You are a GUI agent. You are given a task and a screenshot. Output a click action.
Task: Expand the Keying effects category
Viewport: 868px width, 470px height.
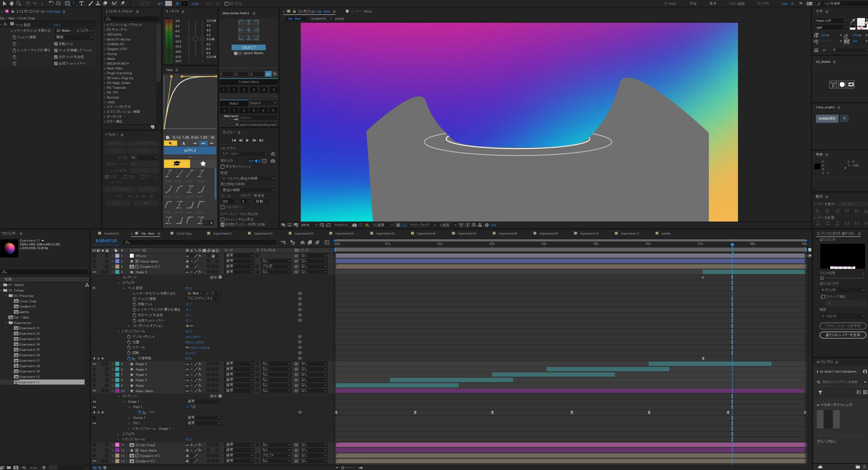coord(105,54)
